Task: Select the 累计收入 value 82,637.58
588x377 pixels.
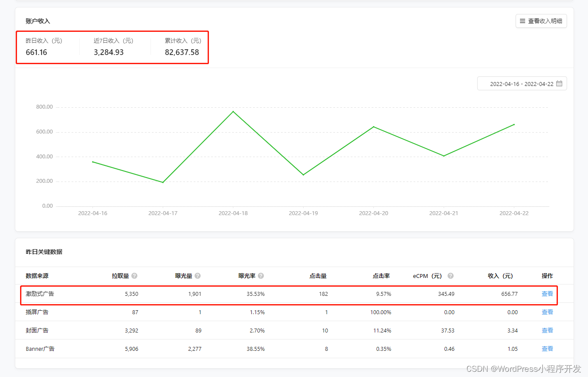Action: tap(182, 52)
